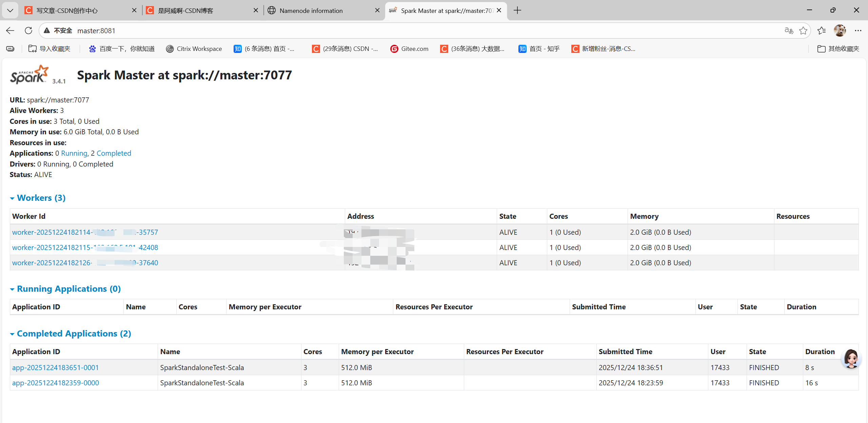Click the browser back arrow
This screenshot has width=868, height=423.
point(10,31)
